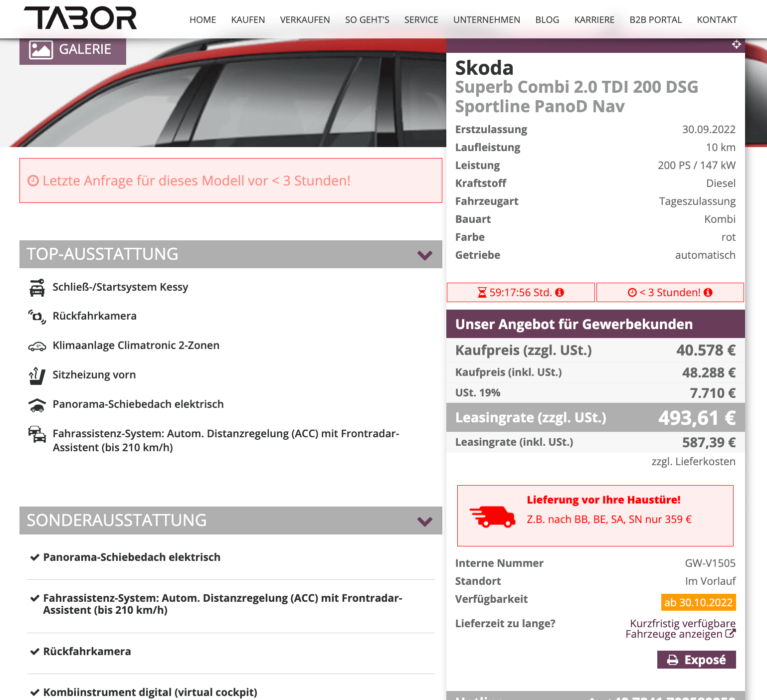The width and height of the screenshot is (767, 700).
Task: Click the Erstzulassung date 30.09.2022
Action: (709, 130)
